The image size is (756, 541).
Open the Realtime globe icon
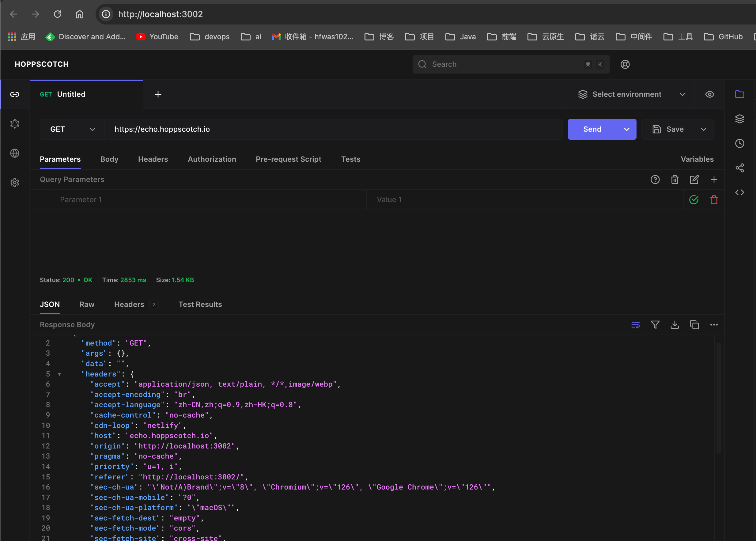(x=15, y=153)
